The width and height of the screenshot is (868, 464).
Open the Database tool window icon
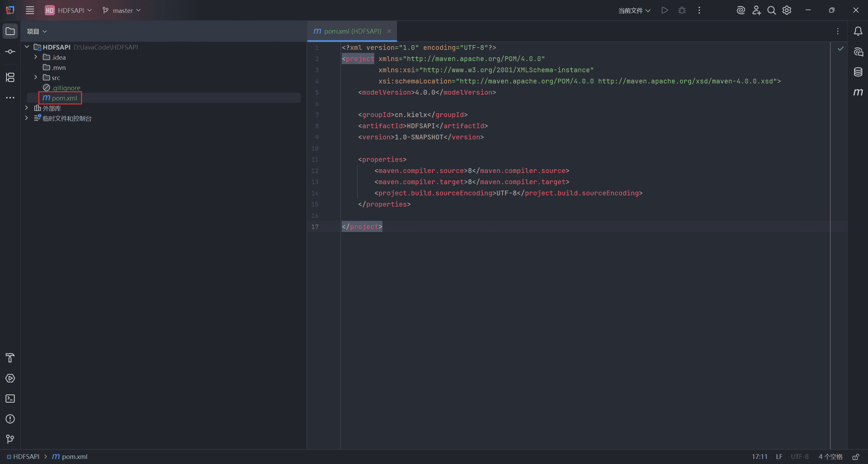858,72
